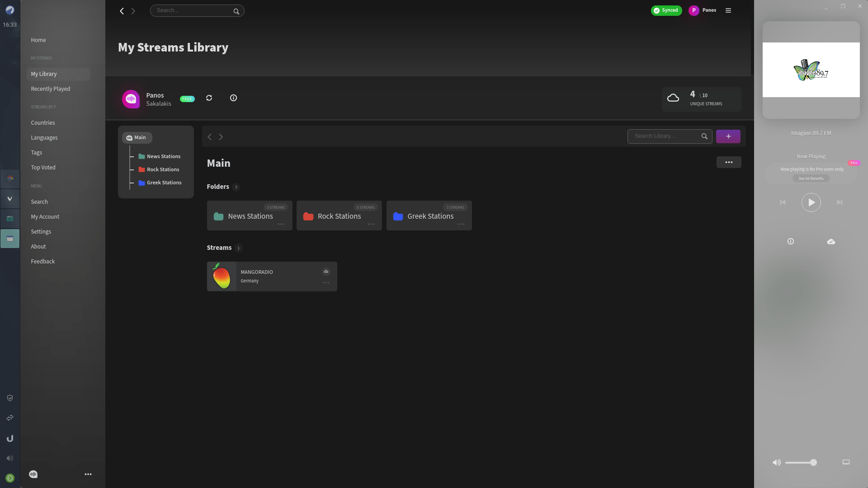Skip to the next stream in the player
This screenshot has width=868, height=488.
pyautogui.click(x=840, y=202)
